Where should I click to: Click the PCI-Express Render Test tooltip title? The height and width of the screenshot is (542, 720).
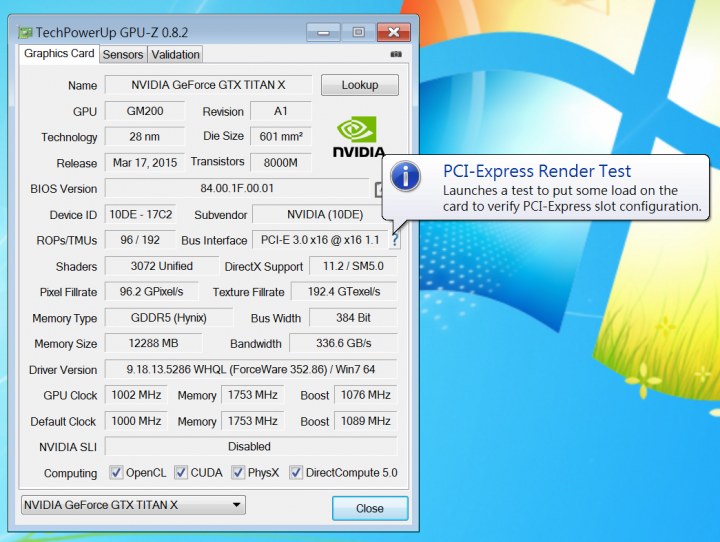[x=537, y=171]
